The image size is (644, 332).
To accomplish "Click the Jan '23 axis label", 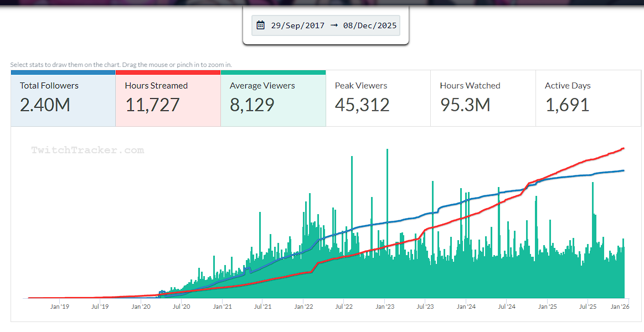I will (385, 307).
